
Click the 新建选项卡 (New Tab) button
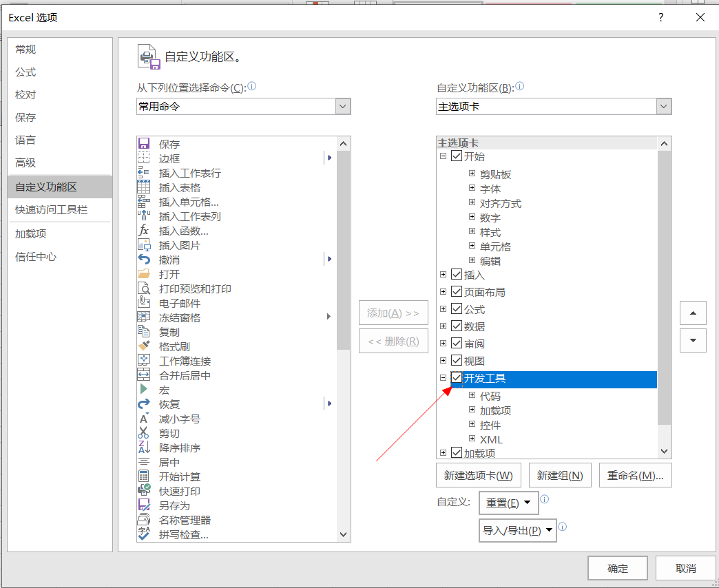tap(478, 476)
